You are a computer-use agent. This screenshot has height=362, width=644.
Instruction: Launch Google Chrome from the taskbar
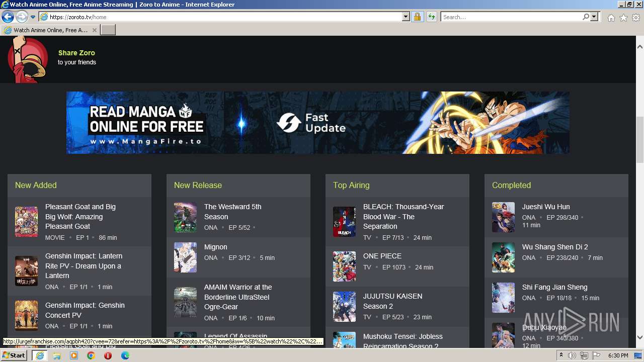pos(91,355)
